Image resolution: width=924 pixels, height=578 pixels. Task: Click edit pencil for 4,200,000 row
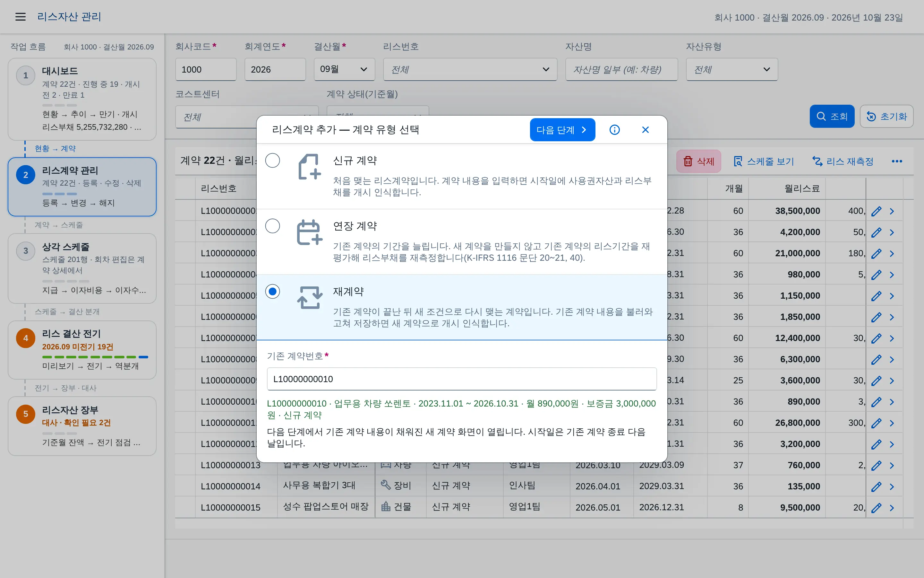[x=876, y=232]
